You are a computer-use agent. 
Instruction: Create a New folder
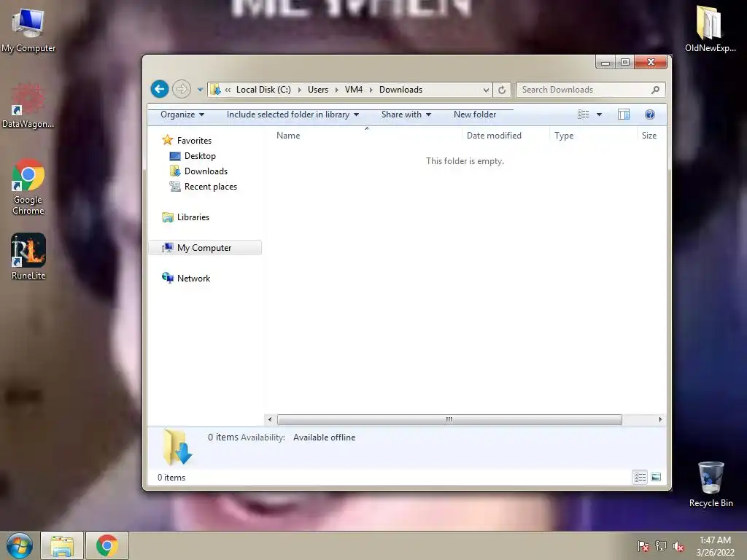(474, 114)
